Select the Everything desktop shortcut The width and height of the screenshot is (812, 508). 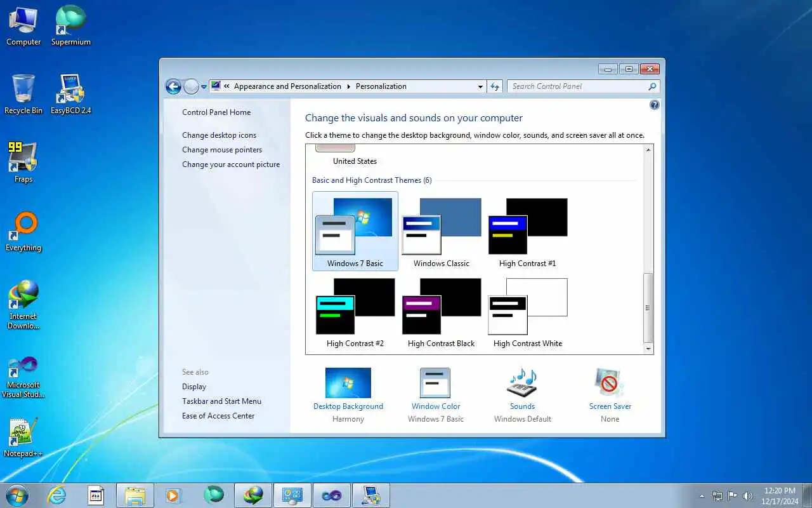tap(23, 232)
